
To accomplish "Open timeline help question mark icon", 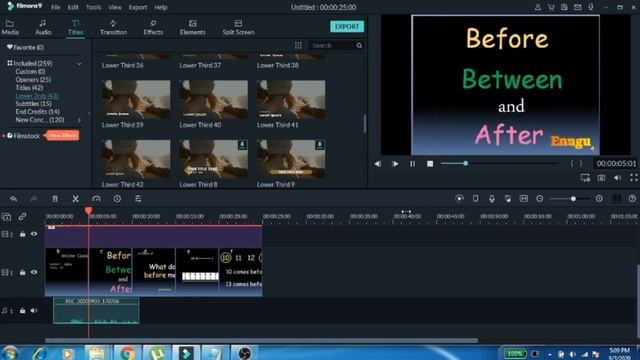I will click(632, 199).
